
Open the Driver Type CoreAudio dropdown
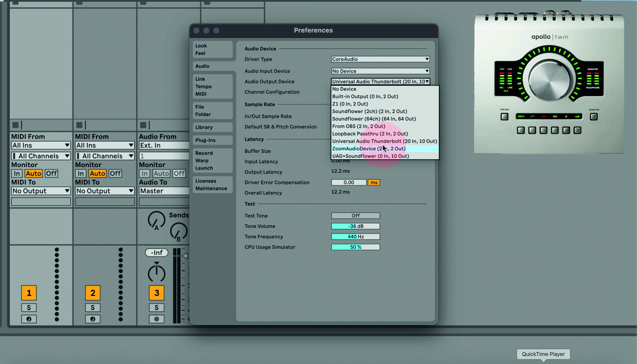pos(380,59)
